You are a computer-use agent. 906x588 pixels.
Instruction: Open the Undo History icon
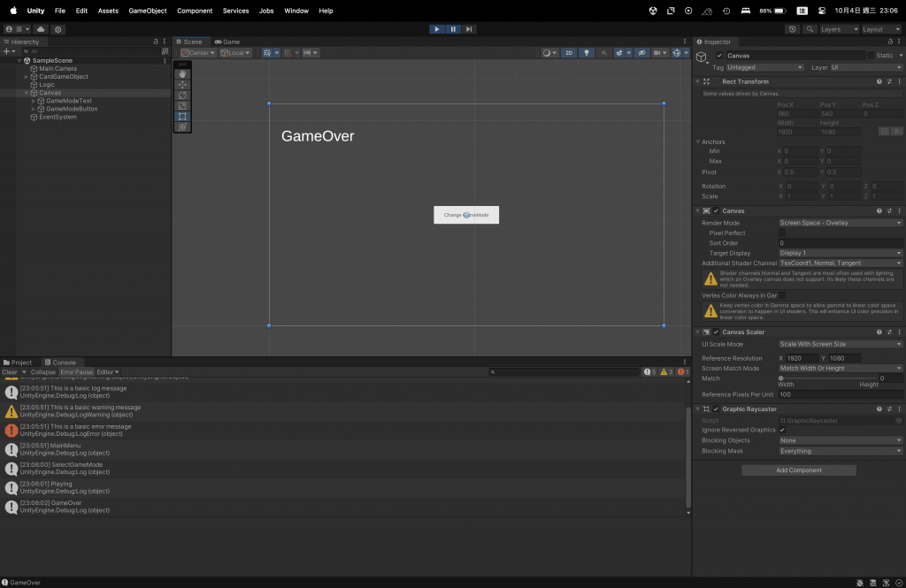tap(792, 29)
